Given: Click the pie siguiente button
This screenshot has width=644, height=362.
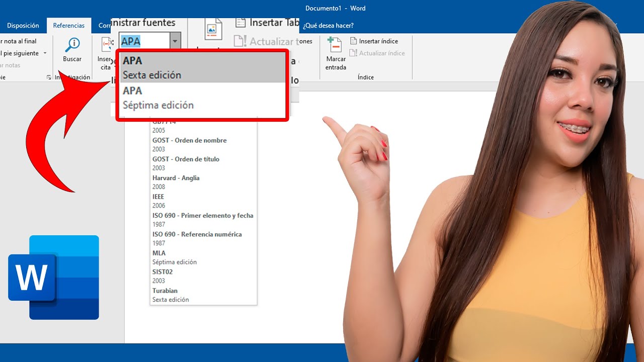Looking at the screenshot, I should (x=20, y=53).
